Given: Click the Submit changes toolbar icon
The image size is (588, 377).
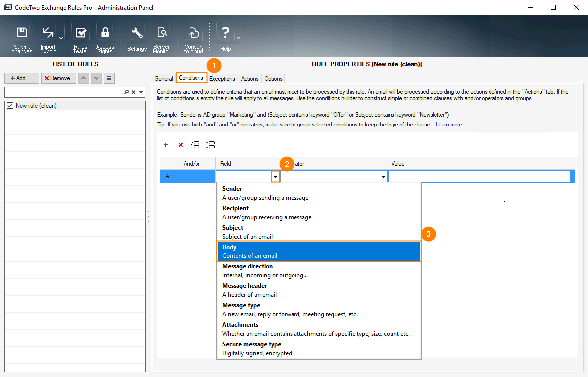Looking at the screenshot, I should tap(22, 38).
